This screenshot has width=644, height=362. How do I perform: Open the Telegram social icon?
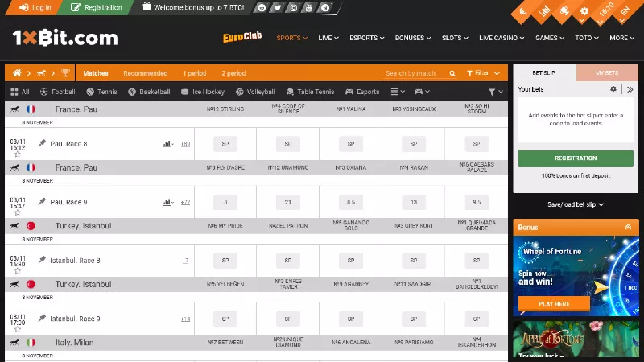pos(325,8)
